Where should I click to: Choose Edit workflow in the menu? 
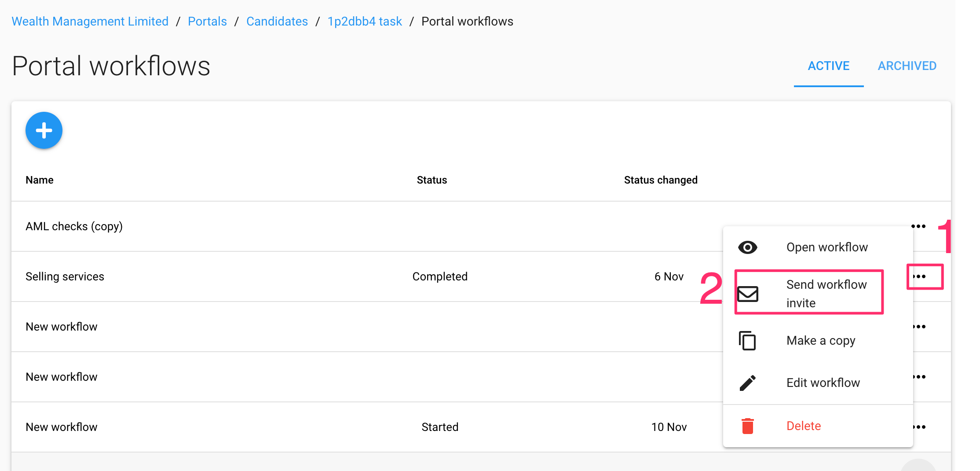tap(823, 383)
